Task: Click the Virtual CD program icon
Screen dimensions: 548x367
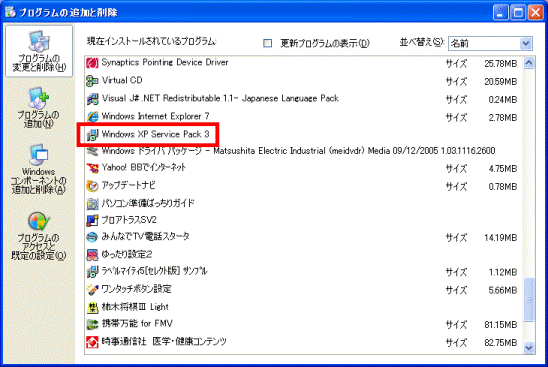Action: coord(92,81)
